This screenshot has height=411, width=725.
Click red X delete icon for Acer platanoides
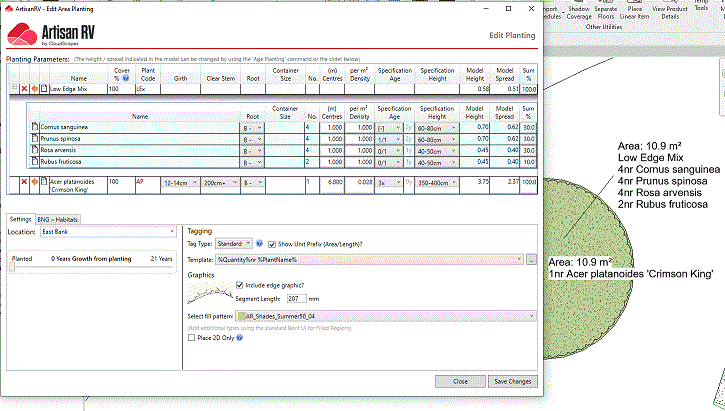23,182
